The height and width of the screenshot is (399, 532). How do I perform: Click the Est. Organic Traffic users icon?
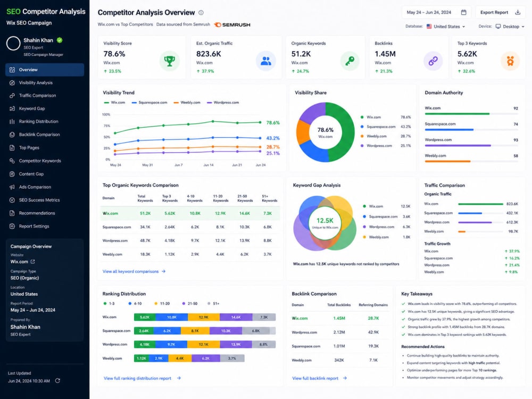(x=265, y=61)
